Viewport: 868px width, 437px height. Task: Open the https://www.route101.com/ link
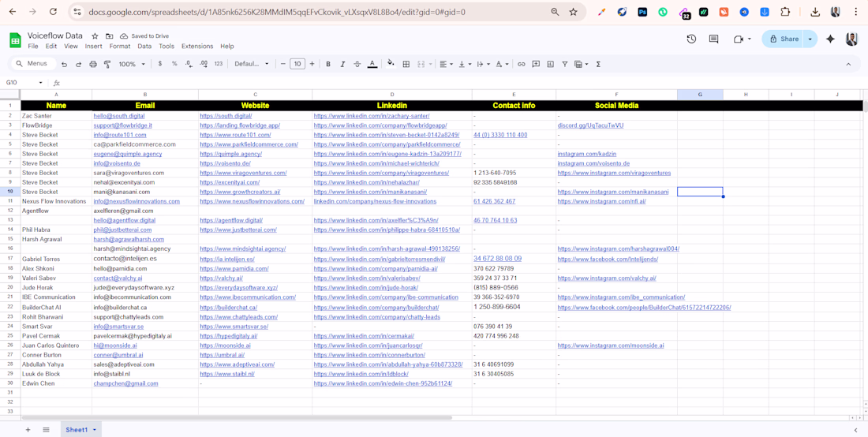[235, 135]
